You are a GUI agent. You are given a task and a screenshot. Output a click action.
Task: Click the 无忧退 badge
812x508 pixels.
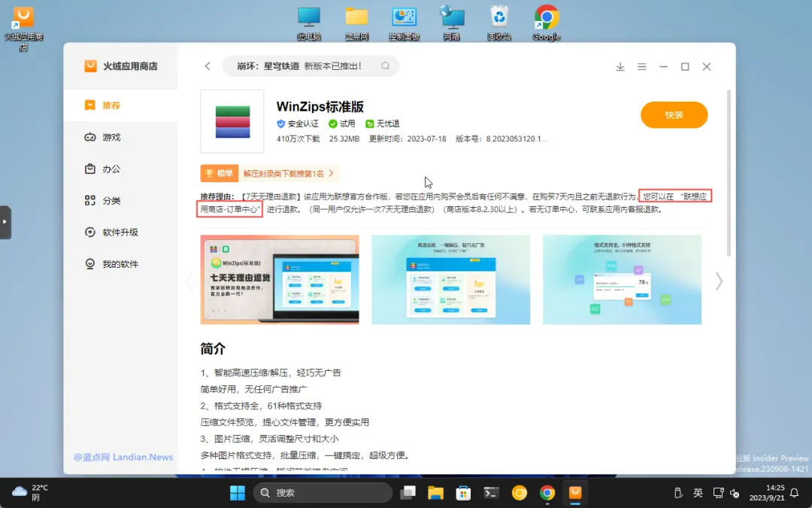point(382,123)
